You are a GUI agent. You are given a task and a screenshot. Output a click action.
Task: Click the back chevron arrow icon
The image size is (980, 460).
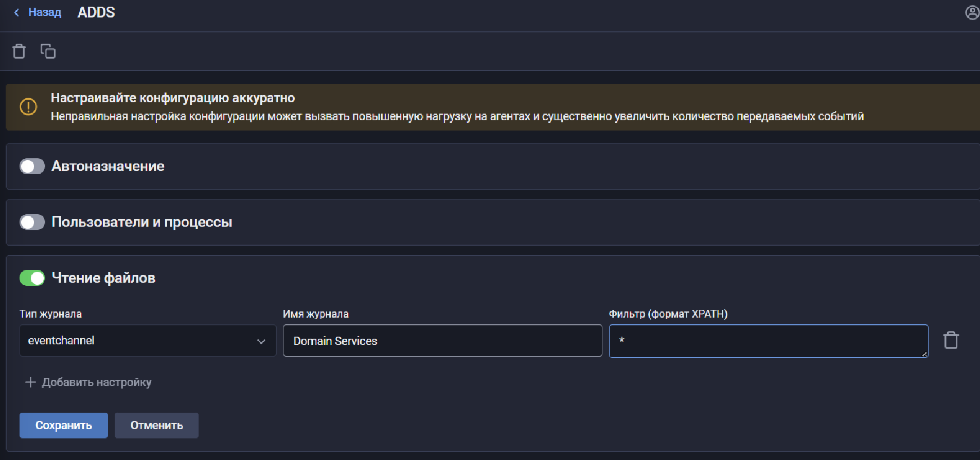coord(17,12)
